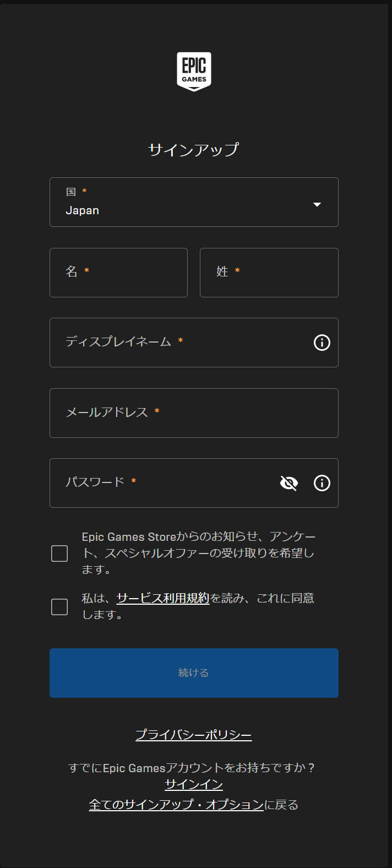This screenshot has width=392, height=868.
Task: Focus the メールアドレス input field
Action: (x=194, y=413)
